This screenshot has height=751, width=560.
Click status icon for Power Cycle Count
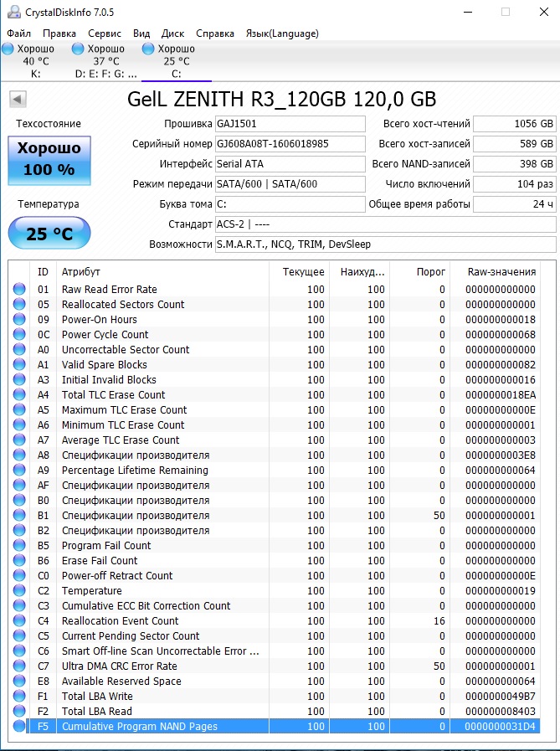pyautogui.click(x=19, y=334)
